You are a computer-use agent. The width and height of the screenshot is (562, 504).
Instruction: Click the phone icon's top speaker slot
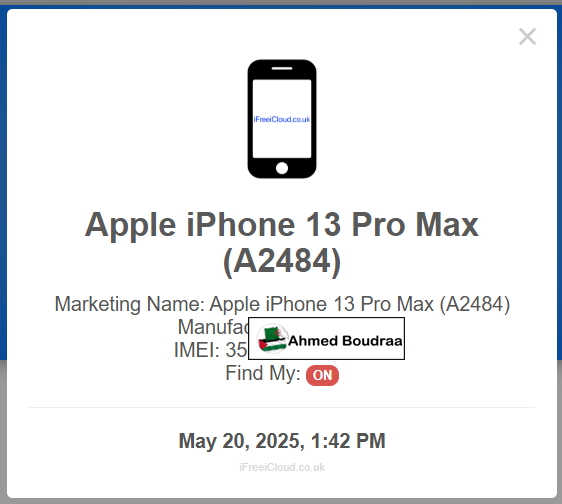coord(282,68)
